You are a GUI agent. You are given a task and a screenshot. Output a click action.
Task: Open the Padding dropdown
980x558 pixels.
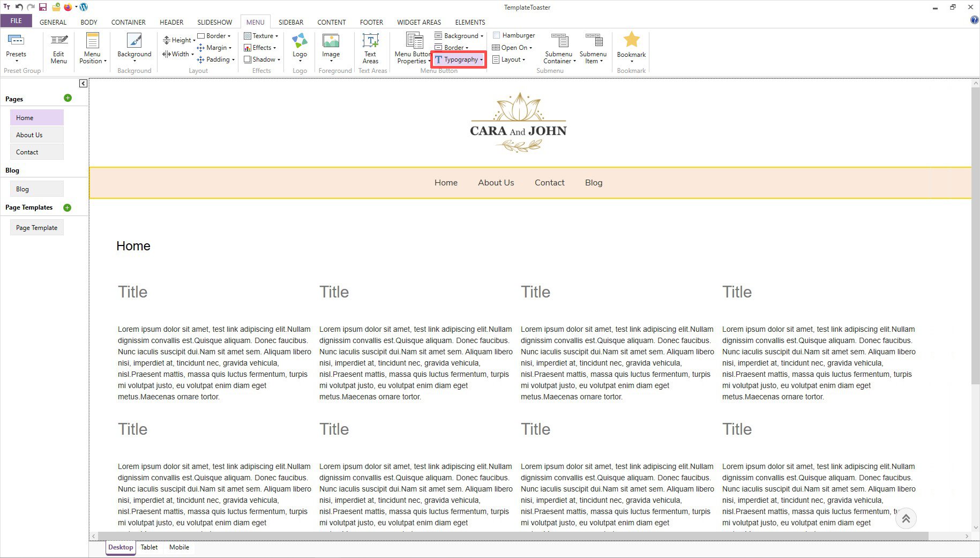pyautogui.click(x=216, y=59)
